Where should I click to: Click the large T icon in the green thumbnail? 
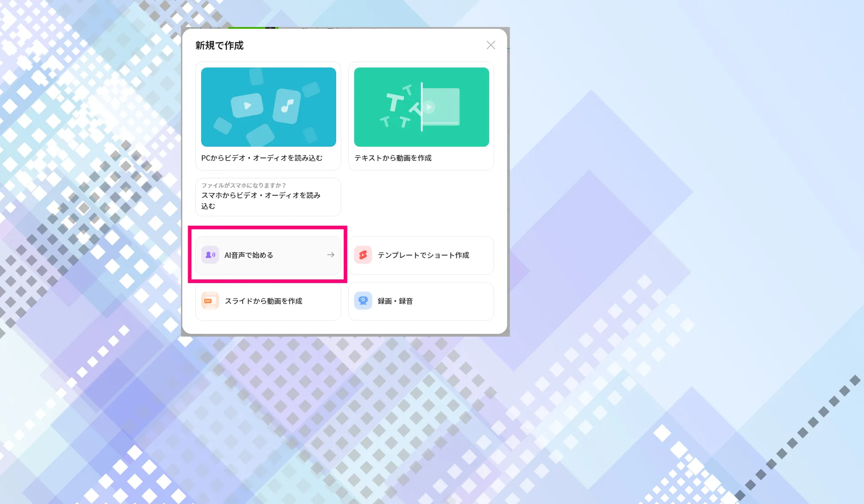pyautogui.click(x=395, y=102)
